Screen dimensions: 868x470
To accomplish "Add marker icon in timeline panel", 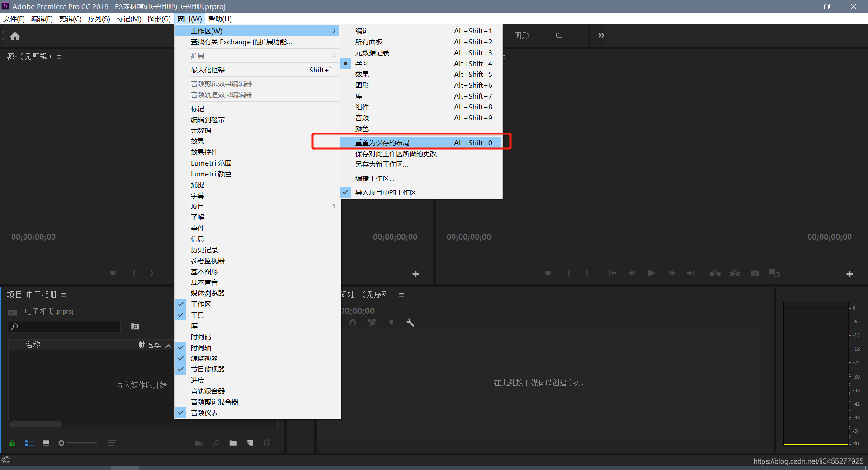I will coord(392,323).
